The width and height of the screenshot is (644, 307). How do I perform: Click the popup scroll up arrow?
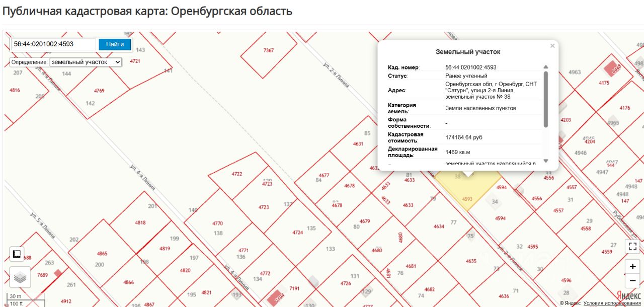(x=546, y=67)
